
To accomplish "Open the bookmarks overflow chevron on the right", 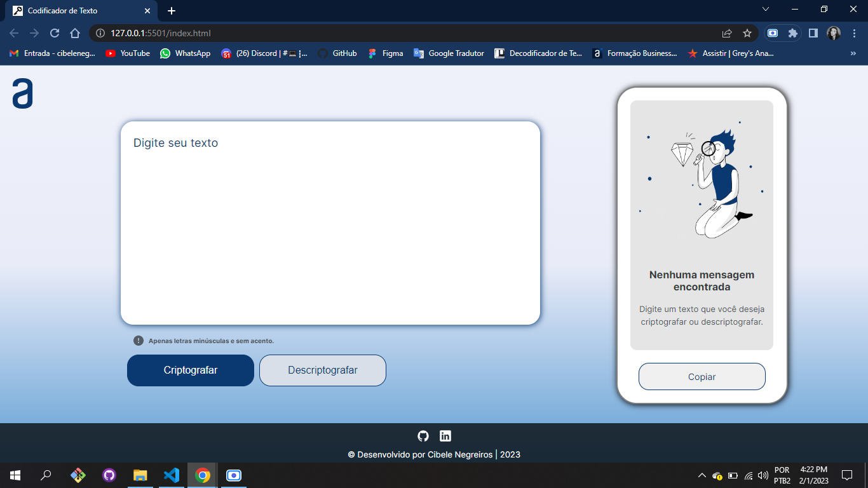I will (853, 53).
